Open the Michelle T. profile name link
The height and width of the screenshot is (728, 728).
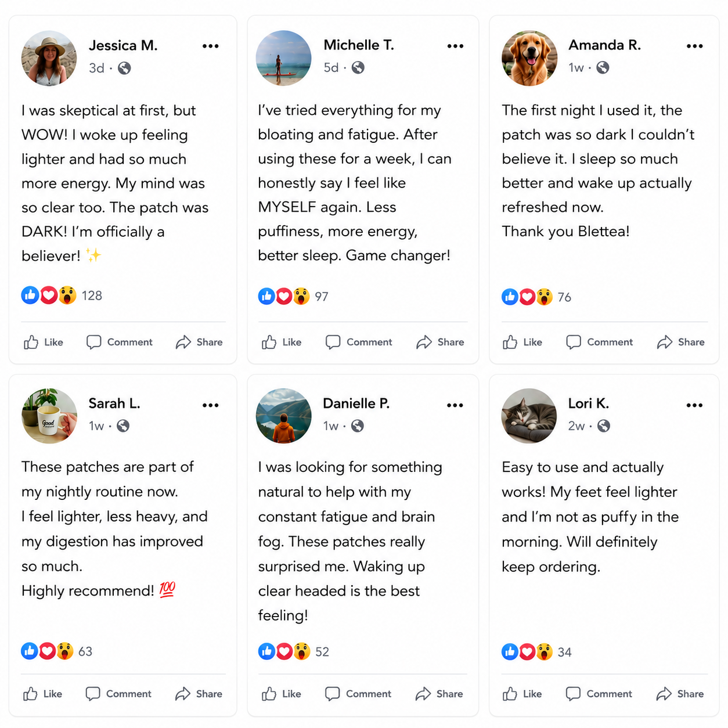tap(359, 45)
